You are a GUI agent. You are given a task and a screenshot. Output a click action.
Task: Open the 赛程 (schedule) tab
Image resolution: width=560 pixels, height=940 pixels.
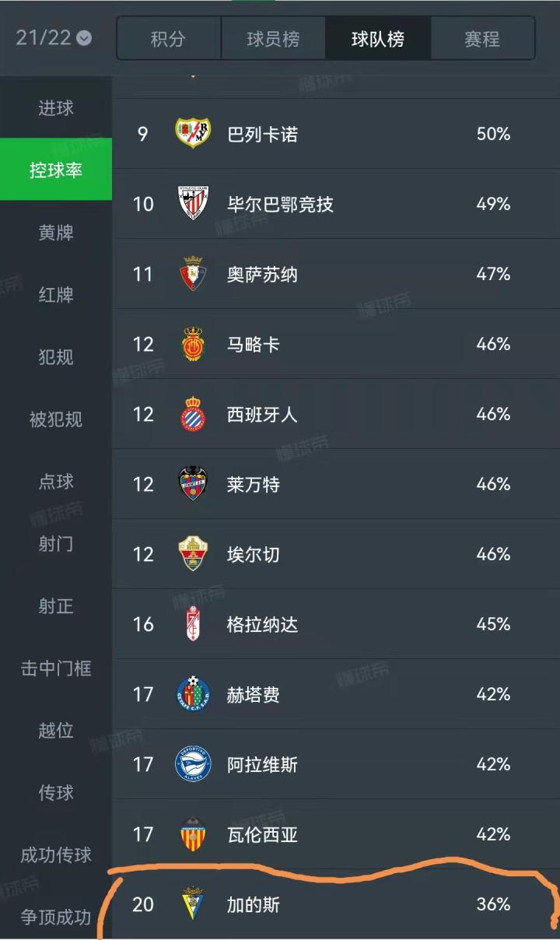point(481,39)
